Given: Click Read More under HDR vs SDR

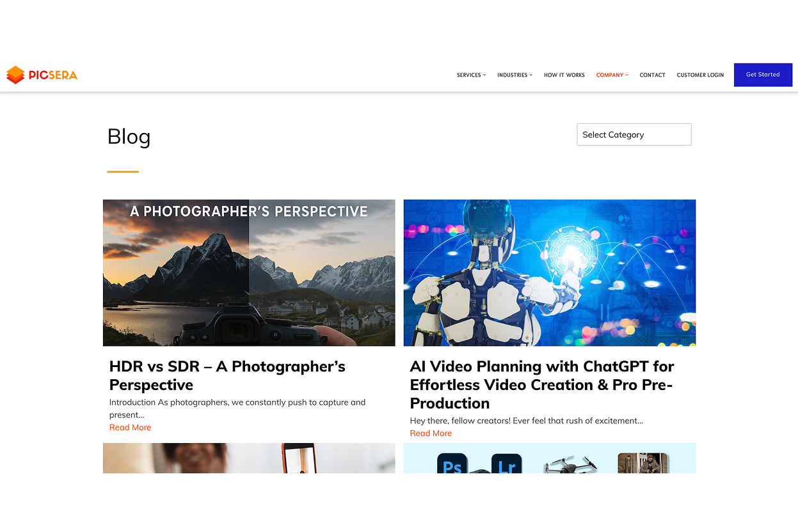Looking at the screenshot, I should [x=130, y=428].
